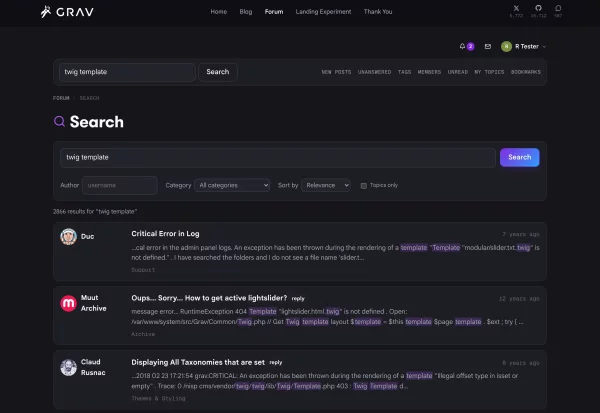Open the X (Twitter) icon link
Image resolution: width=600 pixels, height=413 pixels.
click(x=516, y=8)
